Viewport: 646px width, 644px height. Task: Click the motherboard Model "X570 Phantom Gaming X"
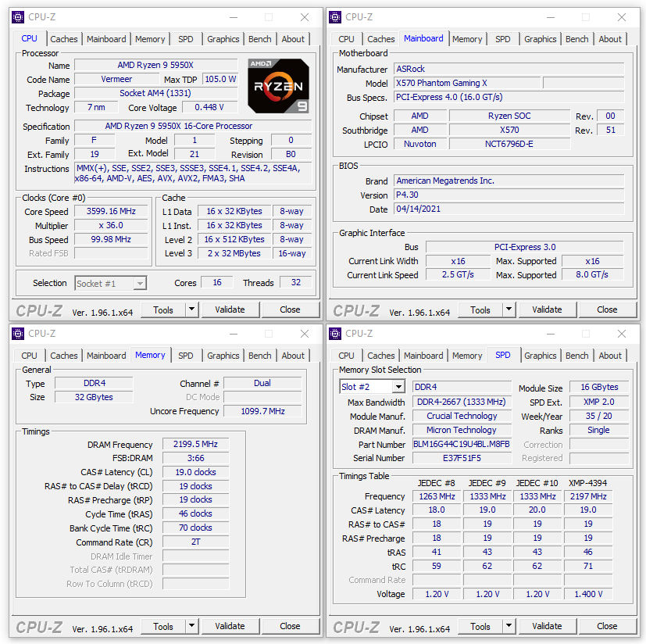(467, 83)
